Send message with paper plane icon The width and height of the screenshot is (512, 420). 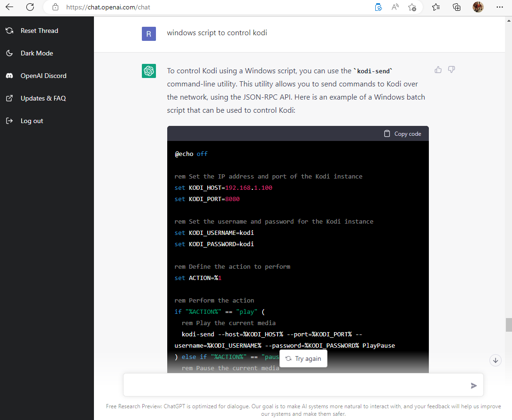473,386
